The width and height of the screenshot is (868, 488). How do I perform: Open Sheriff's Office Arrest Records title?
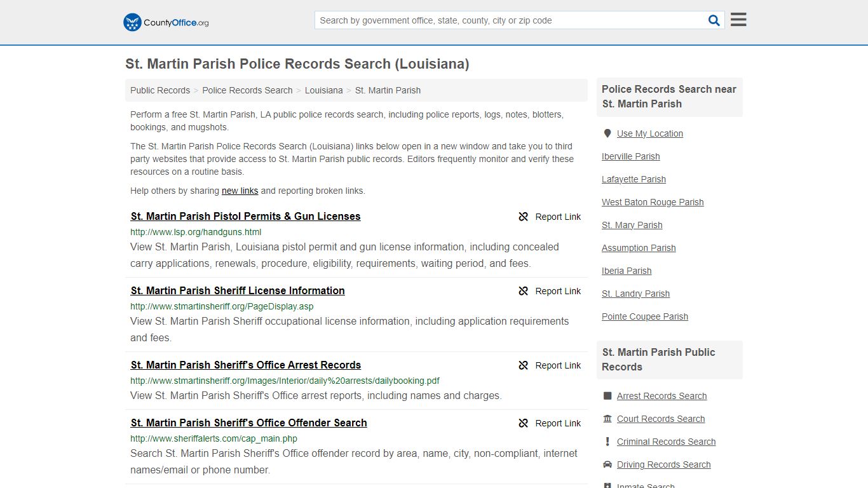pyautogui.click(x=245, y=365)
